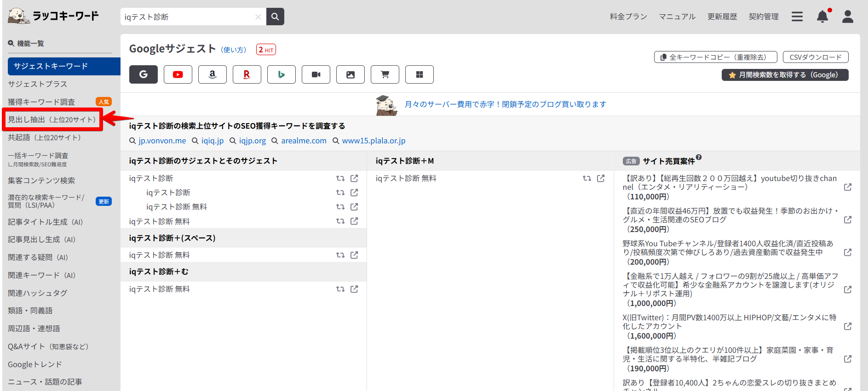868x391 pixels.
Task: Select the image search suggest icon
Action: click(350, 74)
